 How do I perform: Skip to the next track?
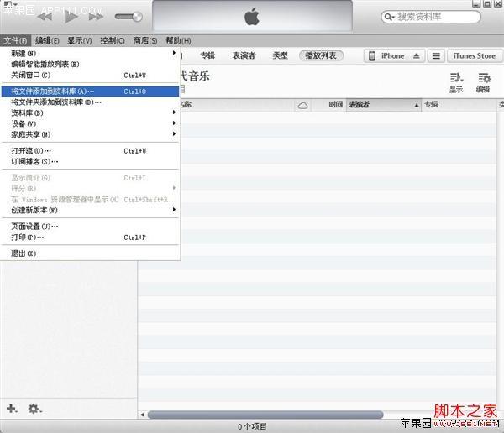(96, 16)
